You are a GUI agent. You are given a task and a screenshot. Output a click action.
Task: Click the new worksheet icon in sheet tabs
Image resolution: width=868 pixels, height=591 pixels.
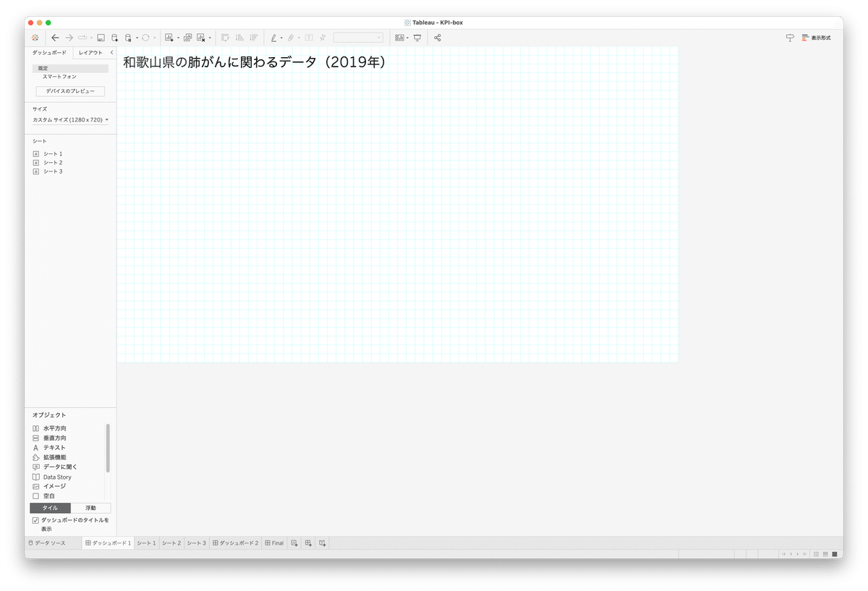(x=294, y=543)
